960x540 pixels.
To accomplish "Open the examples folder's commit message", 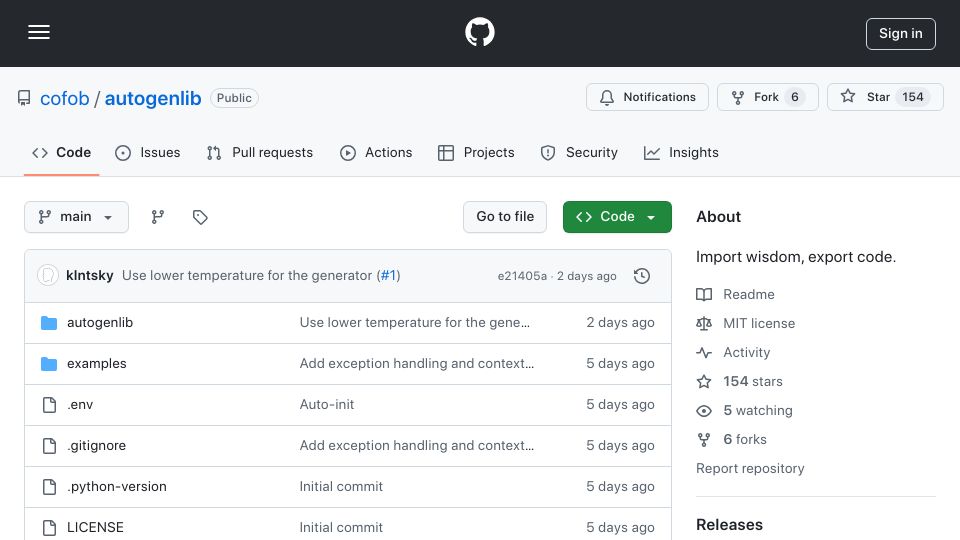I will (417, 364).
